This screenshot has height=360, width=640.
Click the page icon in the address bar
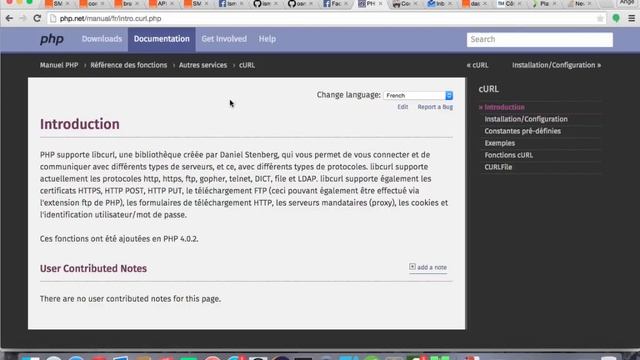point(53,18)
